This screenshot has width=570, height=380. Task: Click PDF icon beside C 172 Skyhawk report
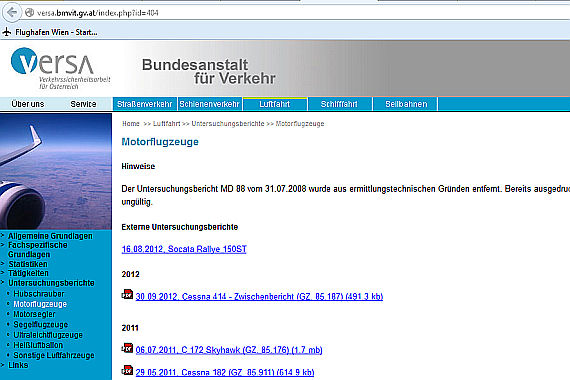127,348
